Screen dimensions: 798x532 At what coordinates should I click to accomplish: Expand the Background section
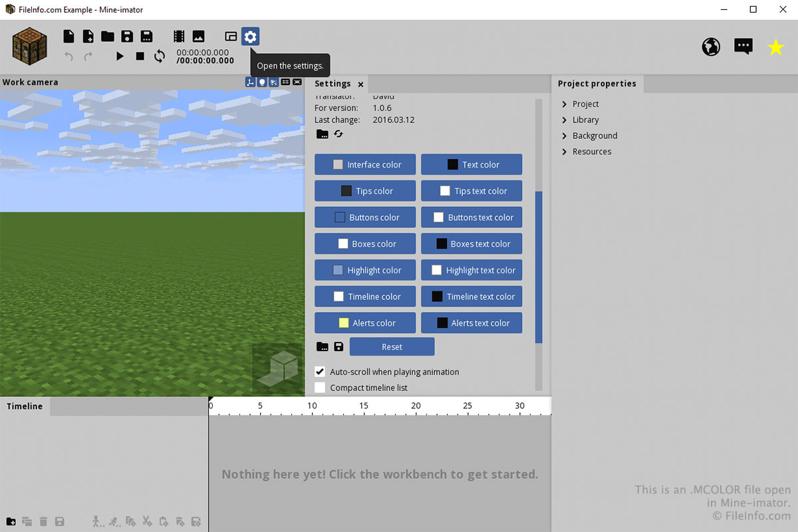pos(565,136)
